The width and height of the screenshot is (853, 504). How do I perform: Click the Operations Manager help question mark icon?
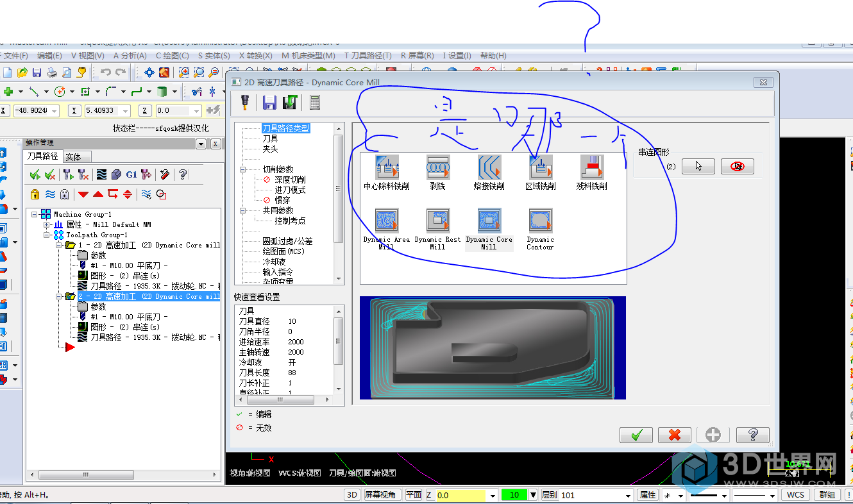pos(183,174)
